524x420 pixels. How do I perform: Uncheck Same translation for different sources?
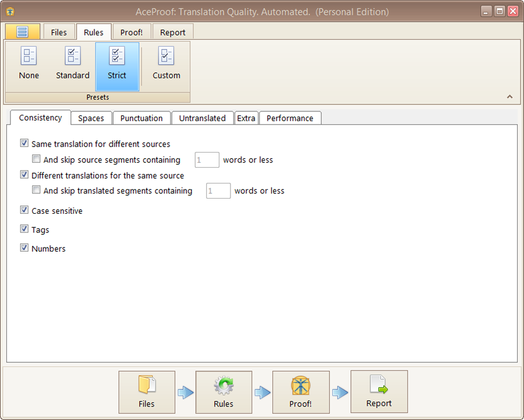coord(24,143)
